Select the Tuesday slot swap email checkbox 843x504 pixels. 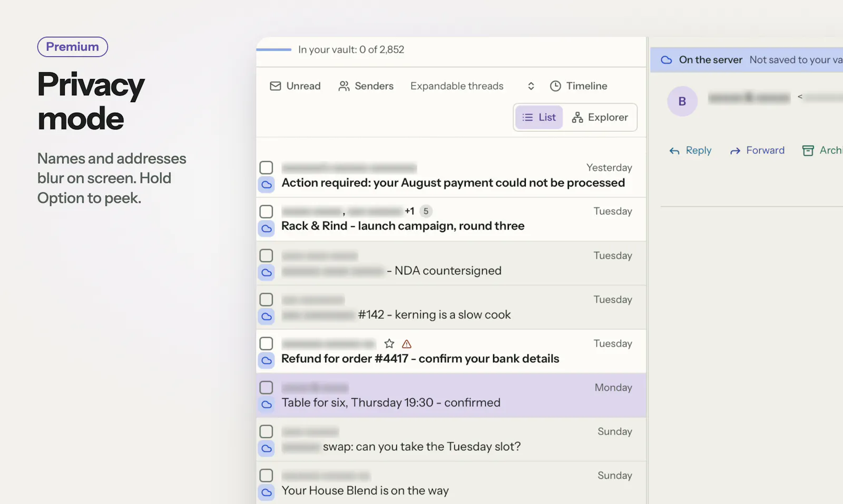tap(266, 431)
